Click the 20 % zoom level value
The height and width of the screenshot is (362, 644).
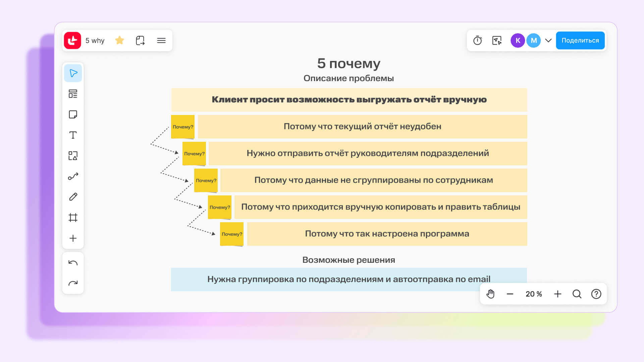(534, 294)
